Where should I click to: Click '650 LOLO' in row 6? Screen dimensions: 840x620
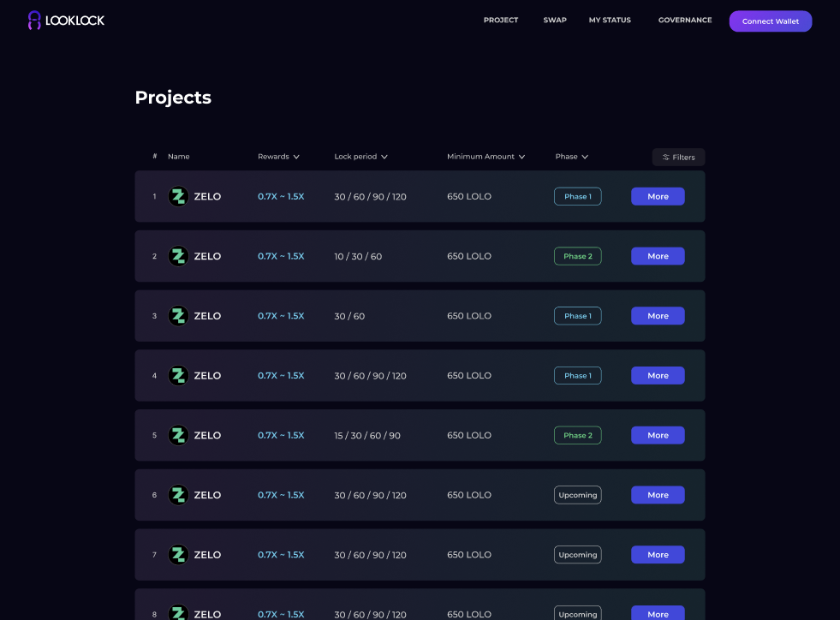(x=468, y=495)
